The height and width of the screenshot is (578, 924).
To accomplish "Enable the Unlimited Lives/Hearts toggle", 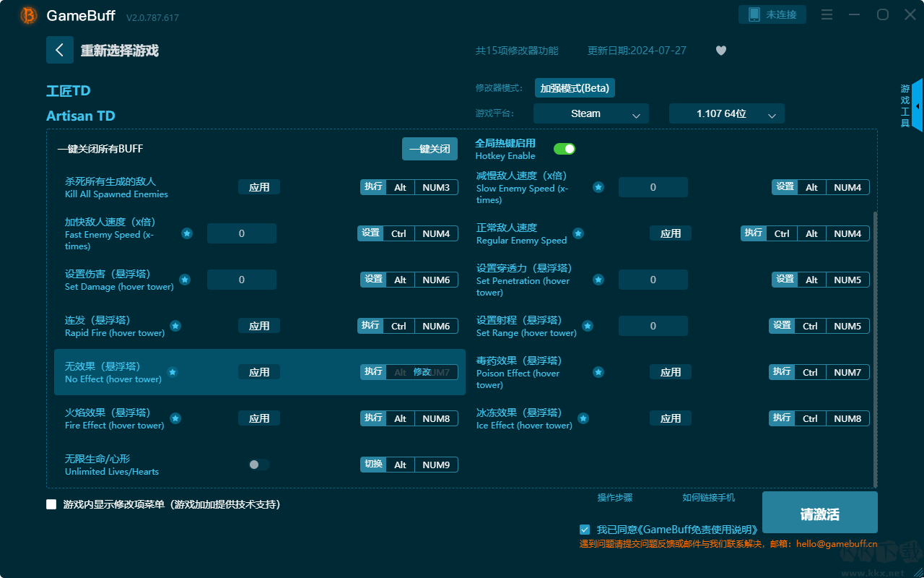I will 258,465.
